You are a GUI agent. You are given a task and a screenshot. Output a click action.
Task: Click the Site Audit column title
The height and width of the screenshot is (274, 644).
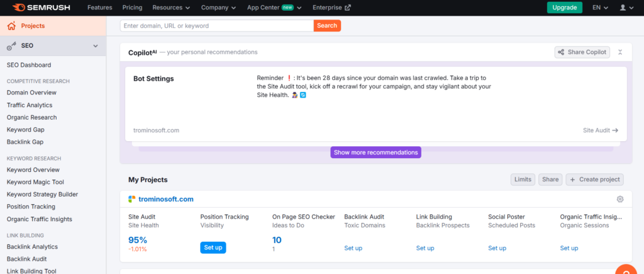pos(142,217)
